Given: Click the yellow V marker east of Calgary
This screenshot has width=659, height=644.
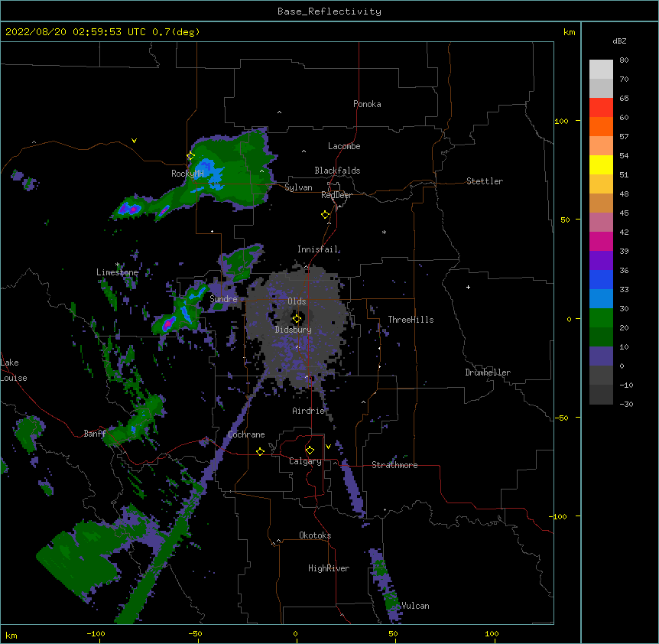Looking at the screenshot, I should (328, 447).
